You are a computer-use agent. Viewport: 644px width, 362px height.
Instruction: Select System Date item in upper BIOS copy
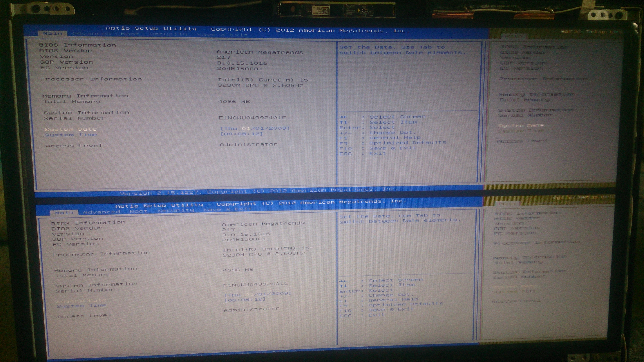click(70, 129)
